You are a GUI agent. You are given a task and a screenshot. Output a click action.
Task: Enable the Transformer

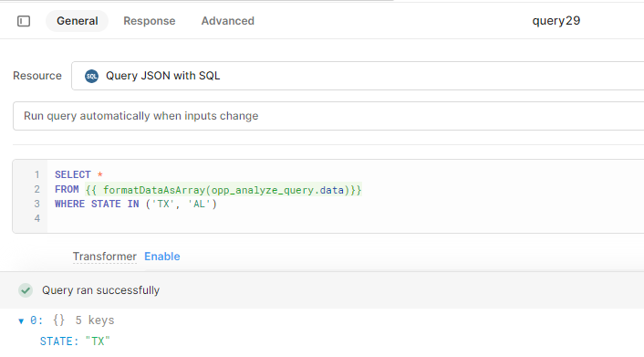pyautogui.click(x=162, y=257)
